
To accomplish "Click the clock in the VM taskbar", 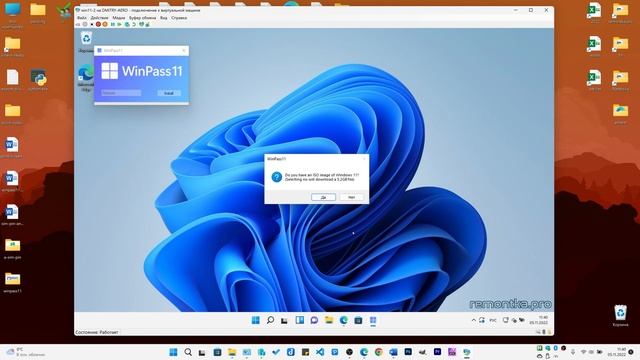I will click(539, 320).
